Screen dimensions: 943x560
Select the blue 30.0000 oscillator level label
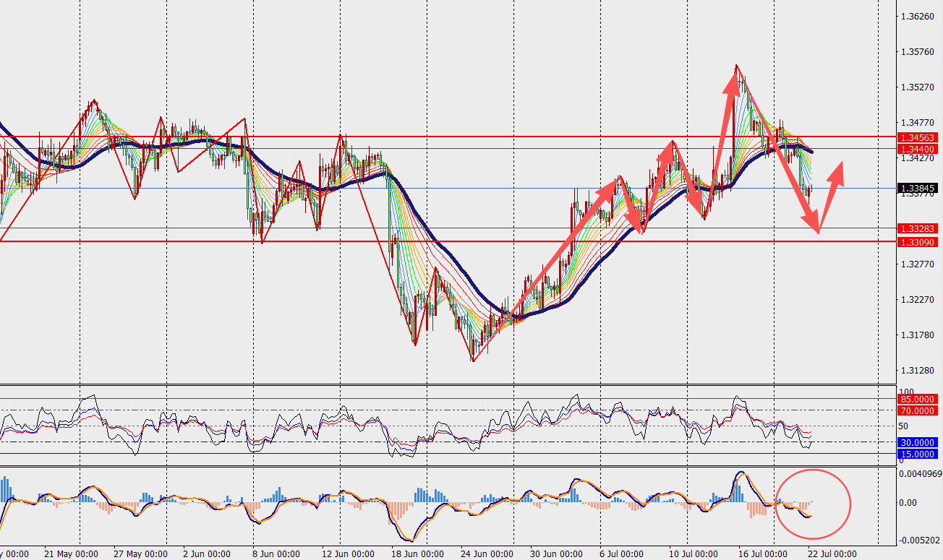pos(918,443)
